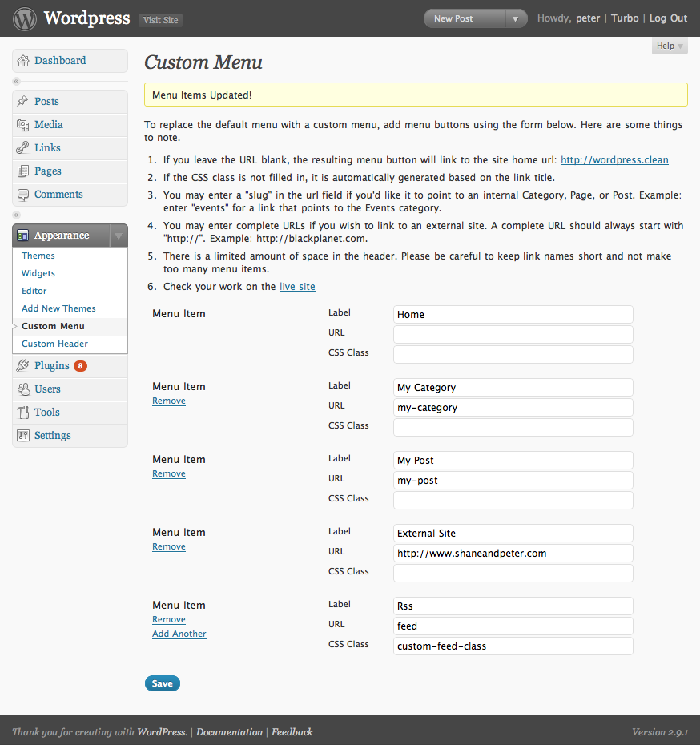The width and height of the screenshot is (700, 745).
Task: Collapse the Appearance menu arrow
Action: 119,236
